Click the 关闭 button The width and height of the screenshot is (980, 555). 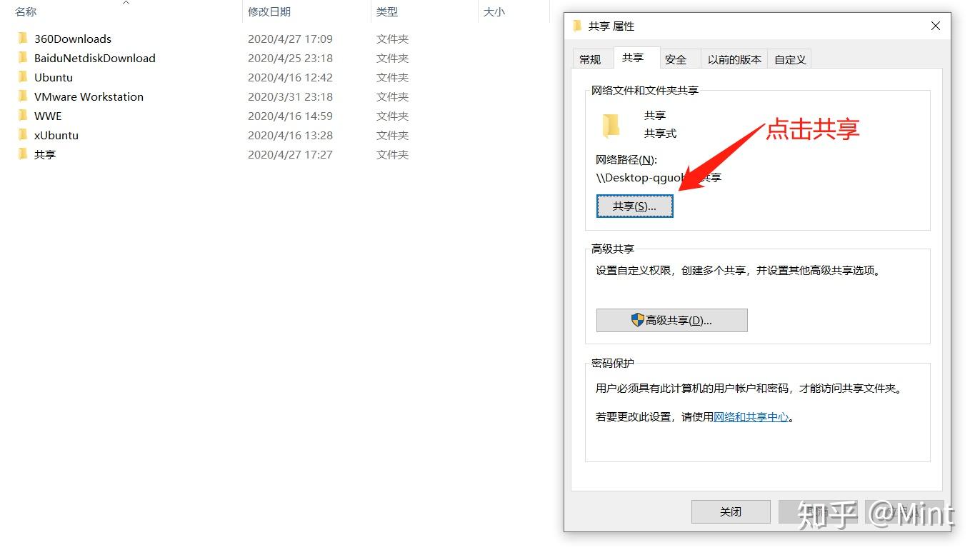tap(731, 511)
